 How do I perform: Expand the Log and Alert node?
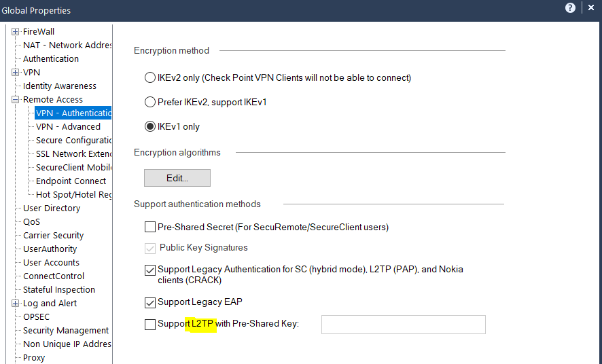(16, 303)
